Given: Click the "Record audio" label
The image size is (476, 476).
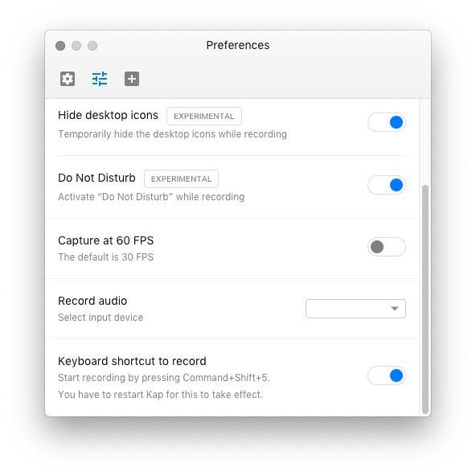Looking at the screenshot, I should tap(92, 301).
